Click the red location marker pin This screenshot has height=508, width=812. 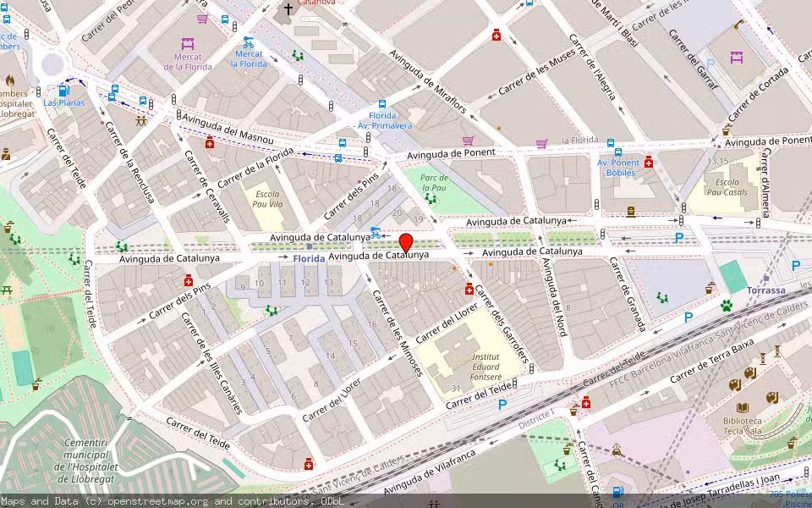[407, 244]
